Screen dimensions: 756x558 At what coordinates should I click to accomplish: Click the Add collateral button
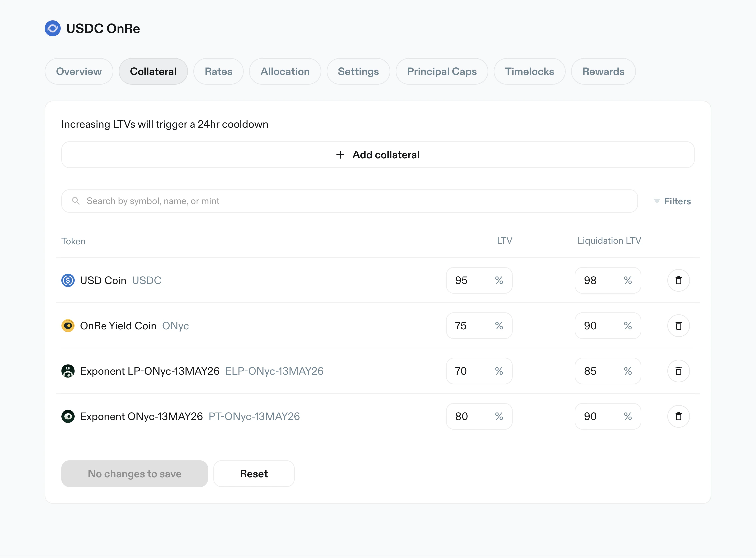pos(378,155)
